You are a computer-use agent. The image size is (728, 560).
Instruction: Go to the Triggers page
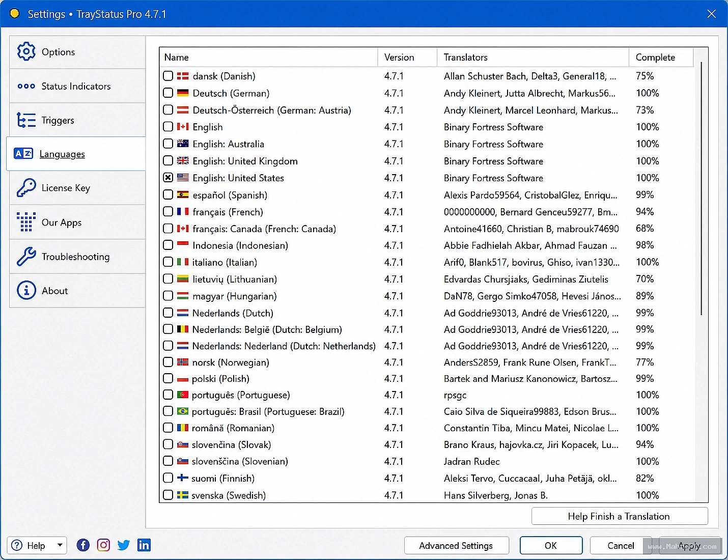pos(77,120)
